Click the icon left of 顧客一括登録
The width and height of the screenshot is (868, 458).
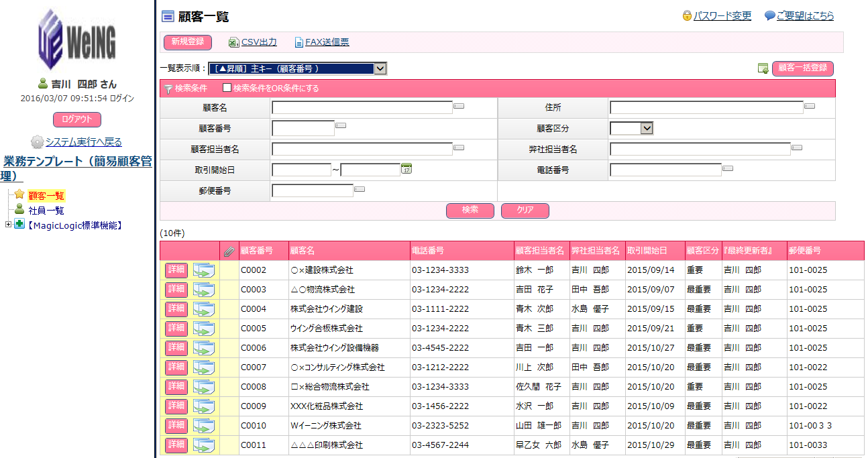pyautogui.click(x=763, y=68)
